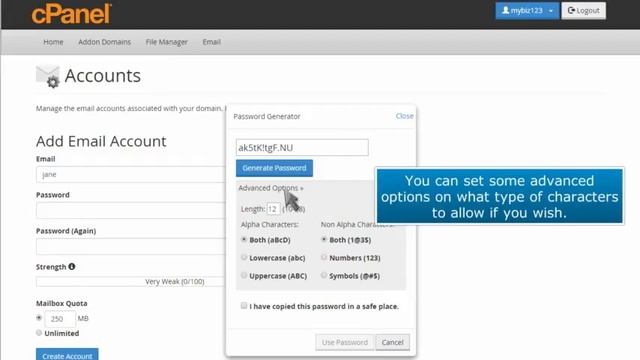
Task: Open Addon Domains menu item
Action: [x=104, y=42]
